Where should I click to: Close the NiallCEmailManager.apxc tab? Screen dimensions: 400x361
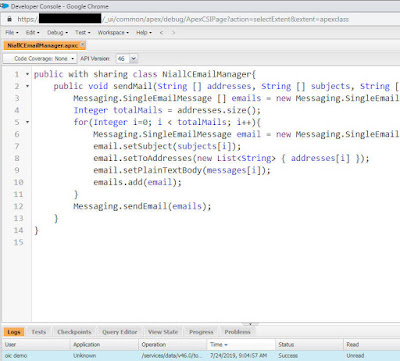click(x=83, y=45)
